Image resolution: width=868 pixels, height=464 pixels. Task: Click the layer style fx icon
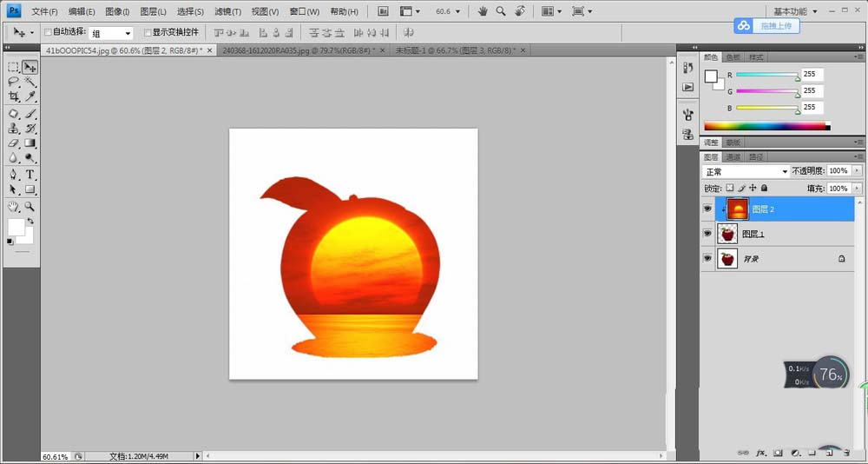pos(760,453)
